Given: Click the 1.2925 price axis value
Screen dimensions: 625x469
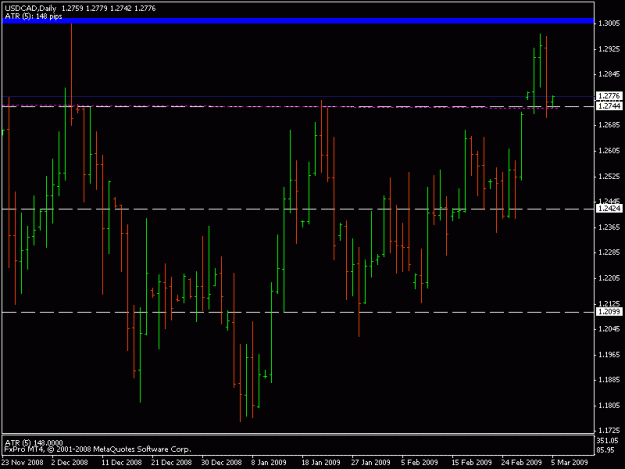Looking at the screenshot, I should (609, 49).
